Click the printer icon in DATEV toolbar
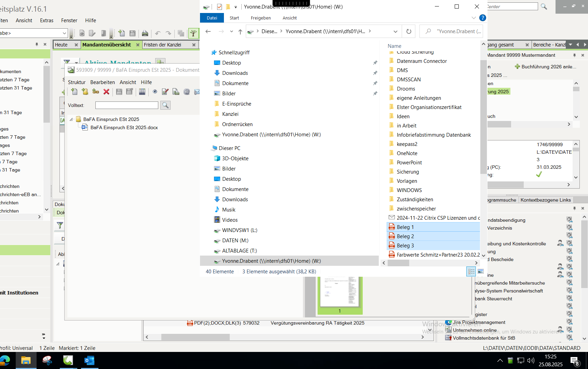Screen dimensions: 588x369 [x=145, y=33]
